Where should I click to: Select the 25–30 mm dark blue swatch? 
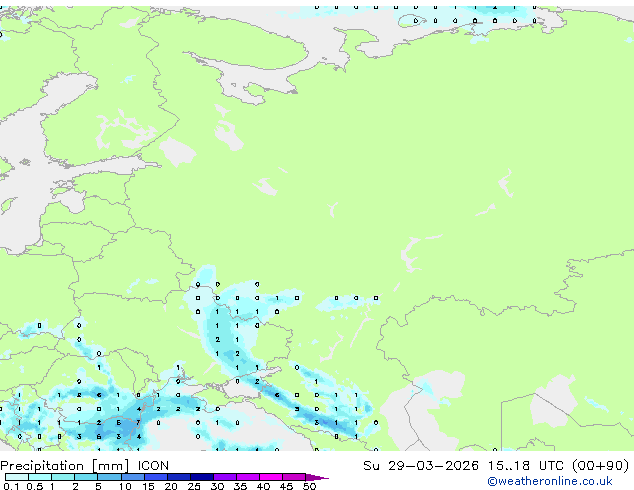pos(202,477)
